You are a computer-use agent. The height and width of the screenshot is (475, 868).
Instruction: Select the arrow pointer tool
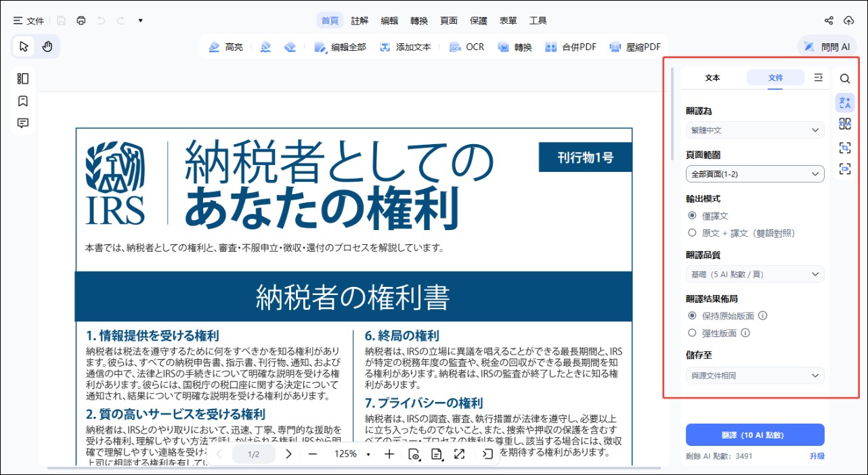pyautogui.click(x=24, y=47)
